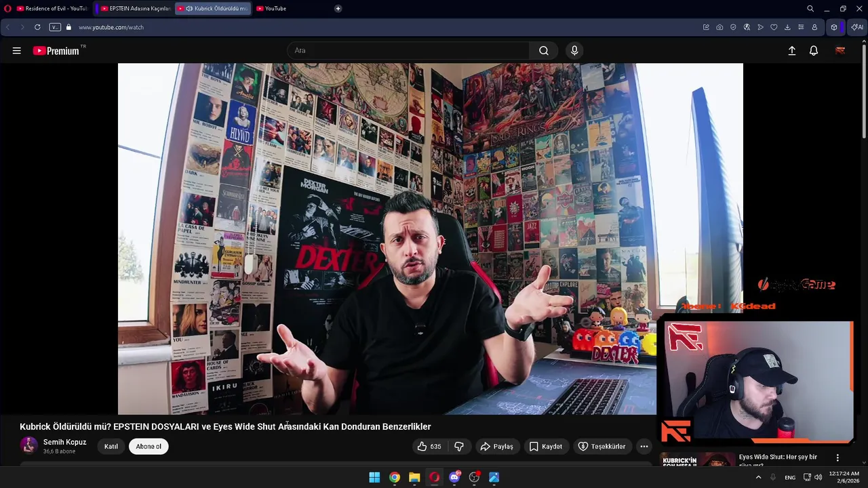Go forward in browser history

point(22,27)
